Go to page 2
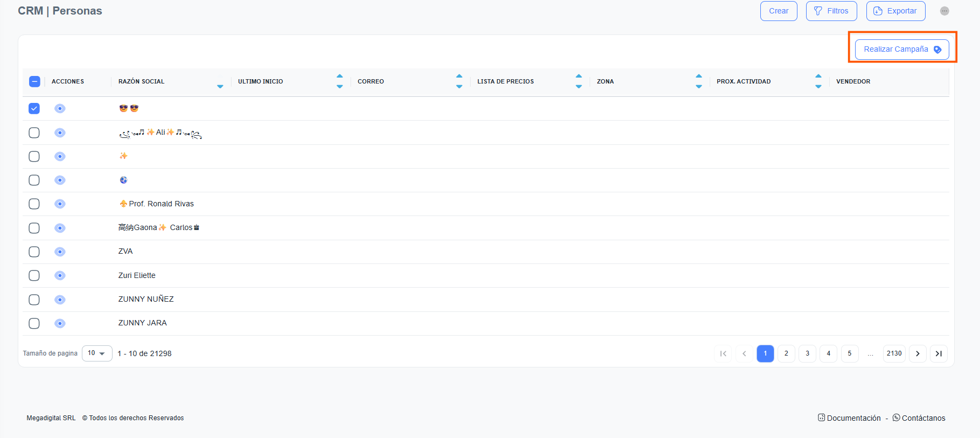 point(786,353)
